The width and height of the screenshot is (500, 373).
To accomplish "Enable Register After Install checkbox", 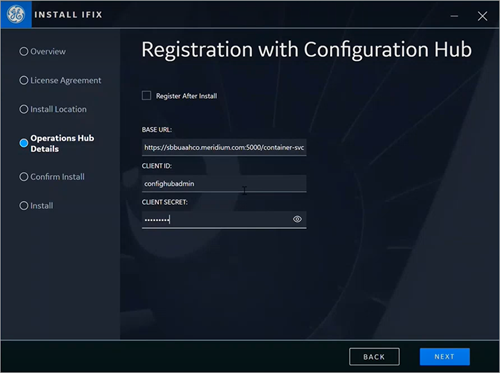I will coord(146,96).
